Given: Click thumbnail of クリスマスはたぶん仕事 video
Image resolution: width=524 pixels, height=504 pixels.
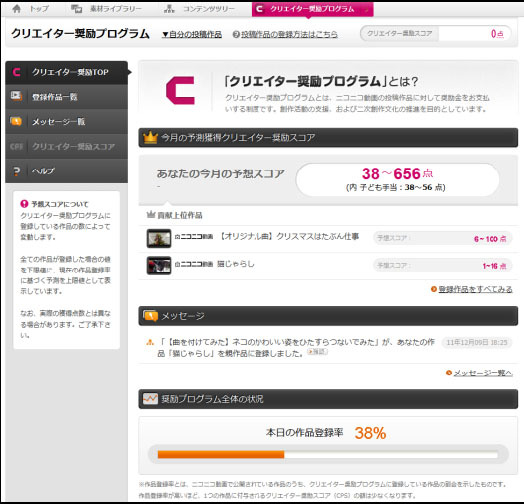Looking at the screenshot, I should (x=159, y=238).
